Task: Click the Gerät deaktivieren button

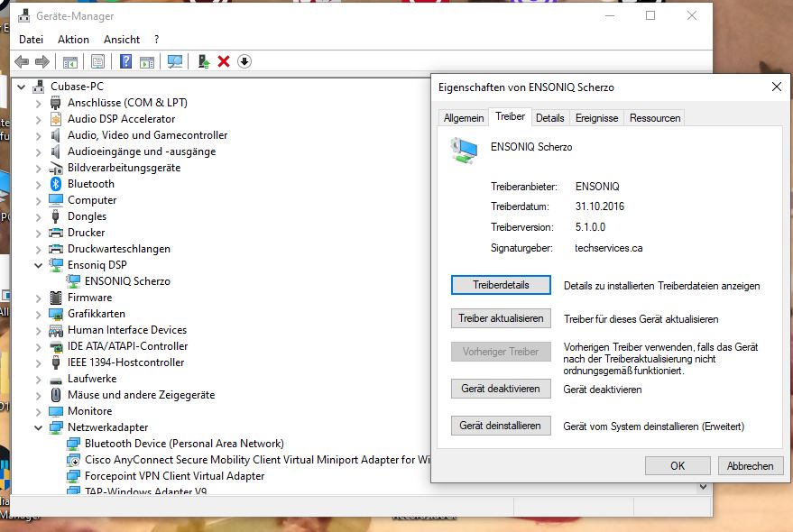Action: pyautogui.click(x=501, y=389)
